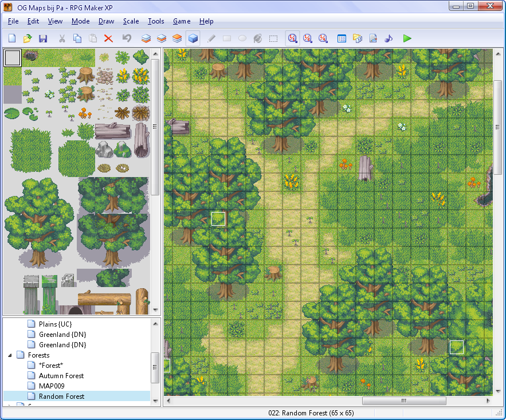Image resolution: width=506 pixels, height=420 pixels.
Task: Select the empty eraser tile in palette
Action: tap(13, 58)
